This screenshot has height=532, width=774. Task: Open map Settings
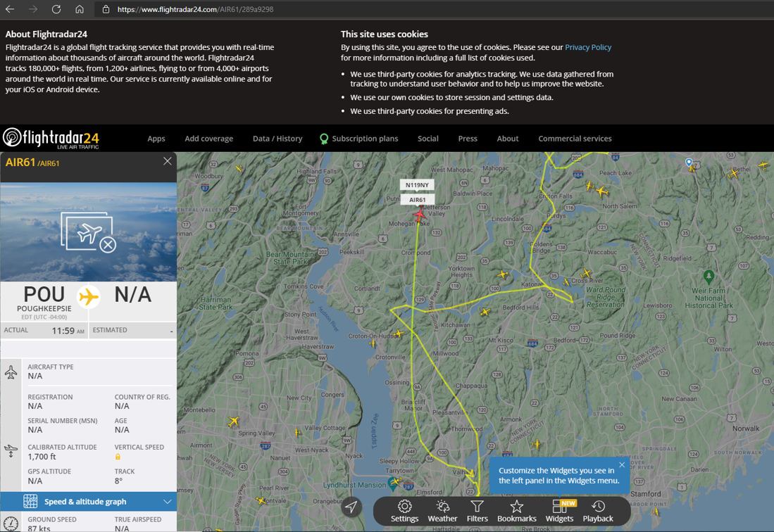(x=404, y=511)
